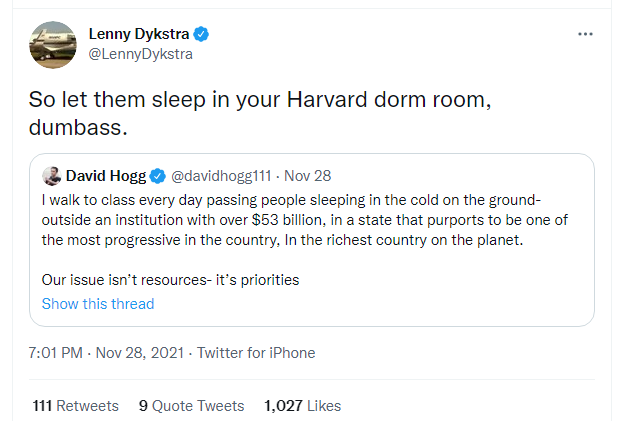620x421 pixels.
Task: Open David Hogg's small avatar
Action: [51, 176]
